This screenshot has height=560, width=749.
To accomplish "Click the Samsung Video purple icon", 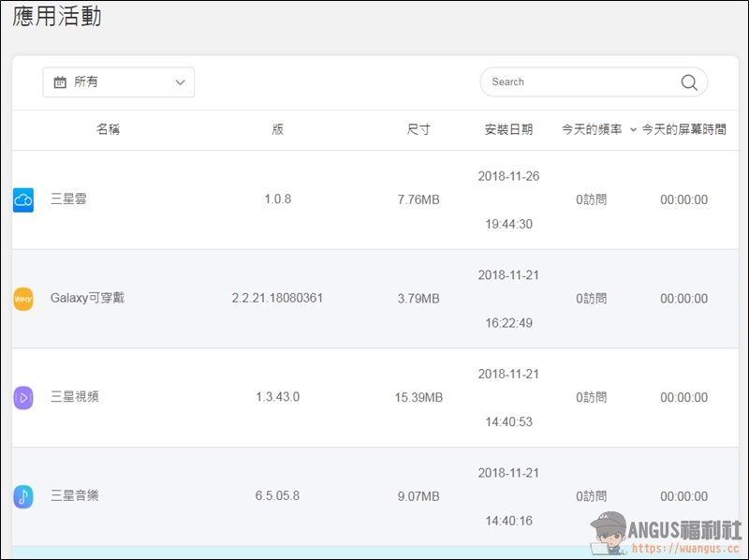I will 23,398.
